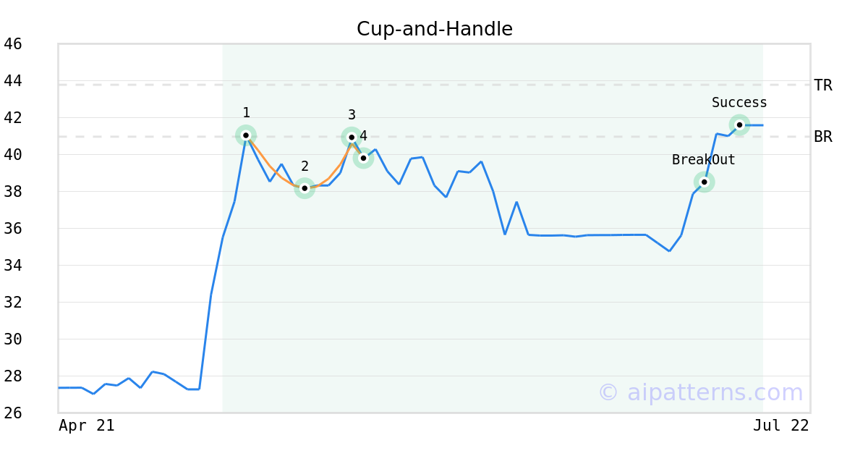Click the BreakOut point marker

click(x=704, y=182)
